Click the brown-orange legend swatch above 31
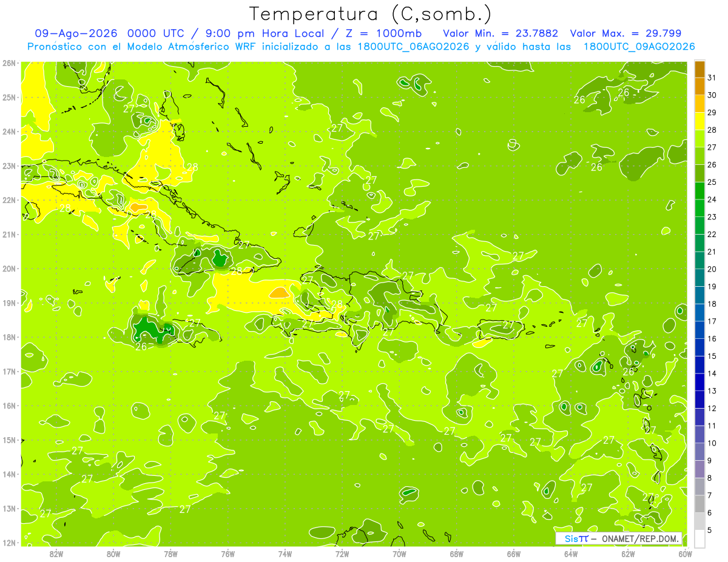Viewport: 728px width, 562px height. [699, 69]
